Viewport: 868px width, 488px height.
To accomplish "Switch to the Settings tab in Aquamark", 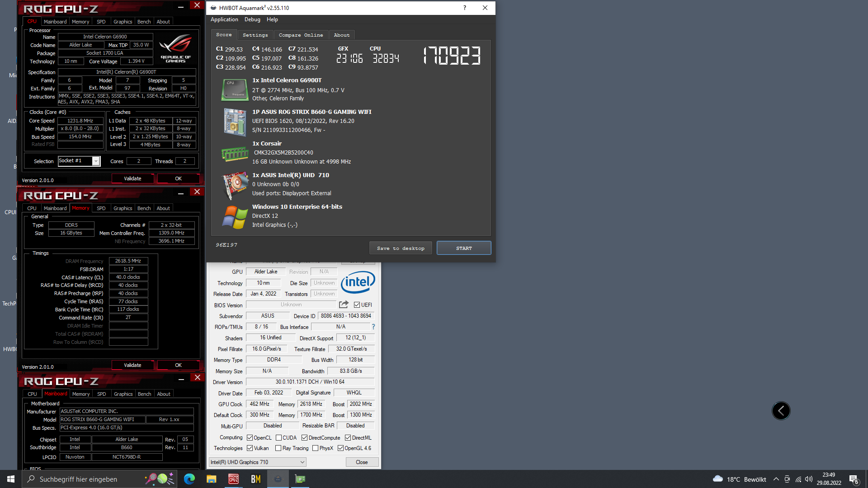I will [x=255, y=35].
